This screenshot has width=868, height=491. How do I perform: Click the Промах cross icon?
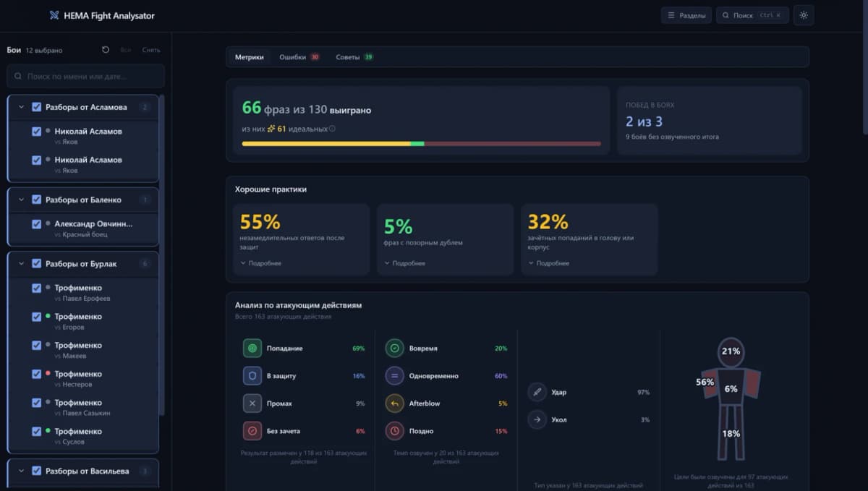(252, 404)
